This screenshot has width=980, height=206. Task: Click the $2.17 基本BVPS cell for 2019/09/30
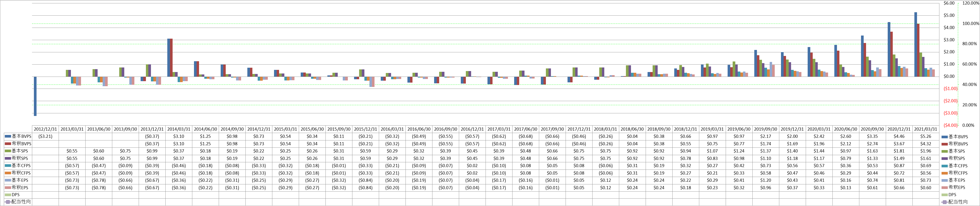[766, 136]
